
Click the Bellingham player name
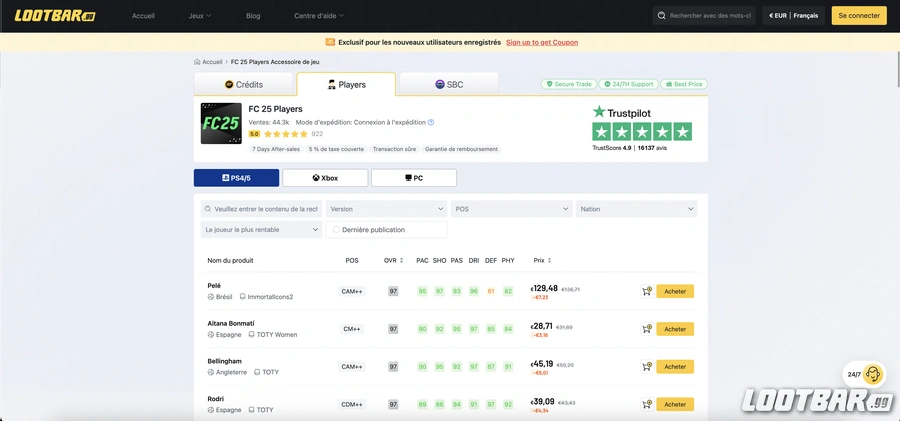(224, 361)
